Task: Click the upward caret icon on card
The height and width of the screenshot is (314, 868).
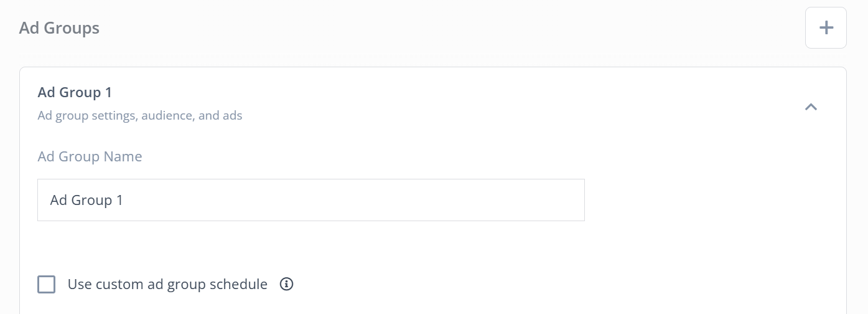Action: tap(810, 107)
